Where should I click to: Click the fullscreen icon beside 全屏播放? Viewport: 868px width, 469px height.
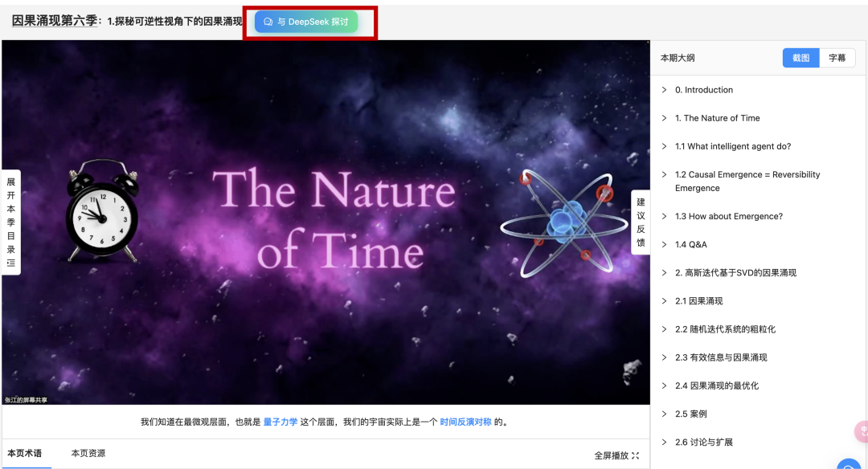tap(636, 455)
